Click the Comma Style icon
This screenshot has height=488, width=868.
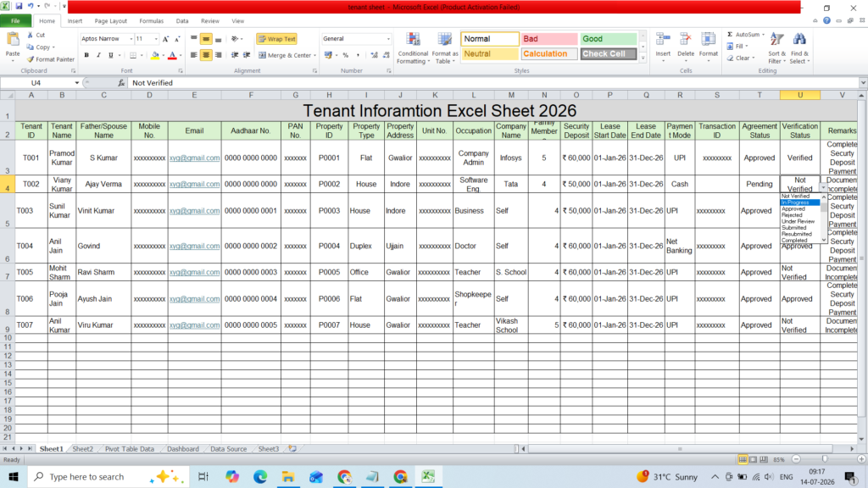point(358,55)
